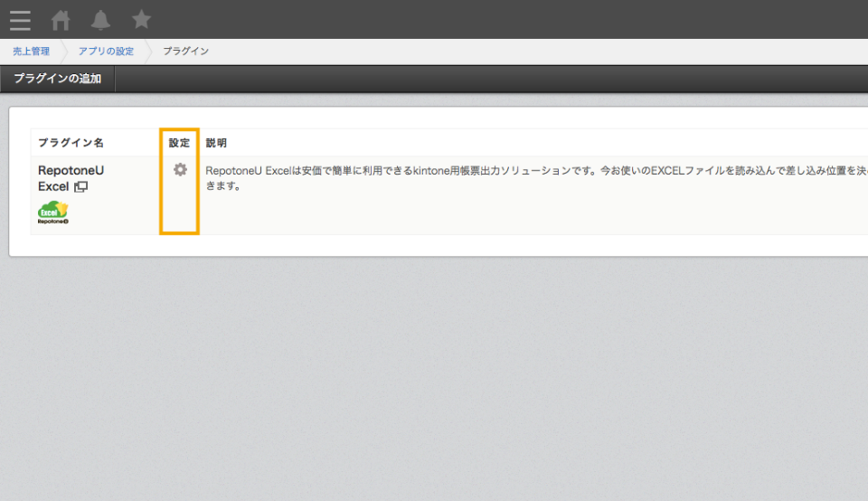
Task: Open favorites star icon
Action: (141, 19)
